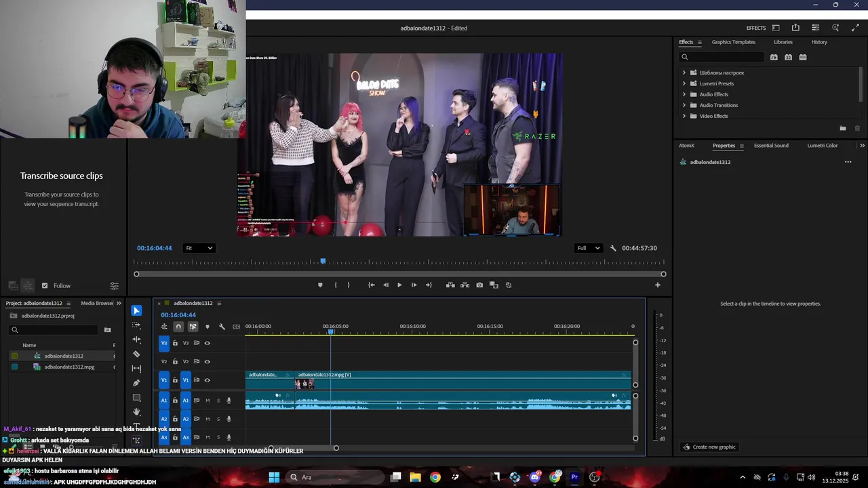
Task: Select the Razor tool
Action: 136,354
